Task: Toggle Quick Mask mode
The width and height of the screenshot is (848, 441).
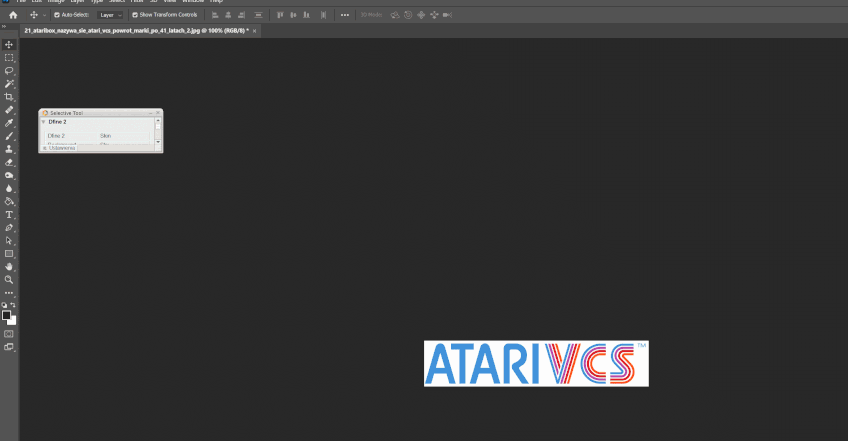Action: click(x=9, y=334)
